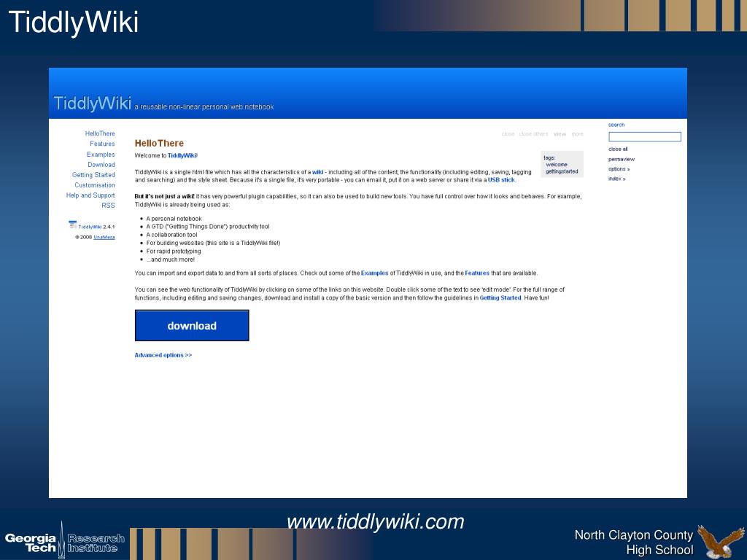Viewport: 747px width, 560px height.
Task: Open the wiki link in first paragraph
Action: pyautogui.click(x=318, y=172)
